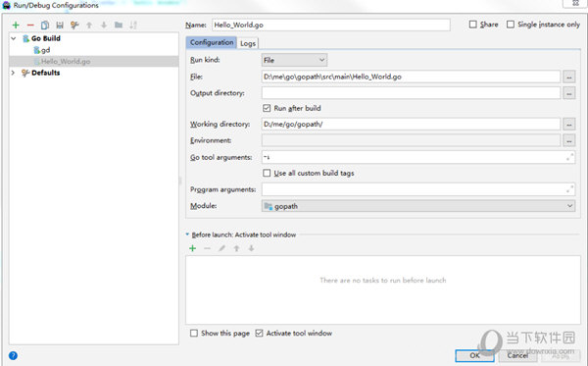
Task: Remove the before-launch task
Action: [207, 248]
